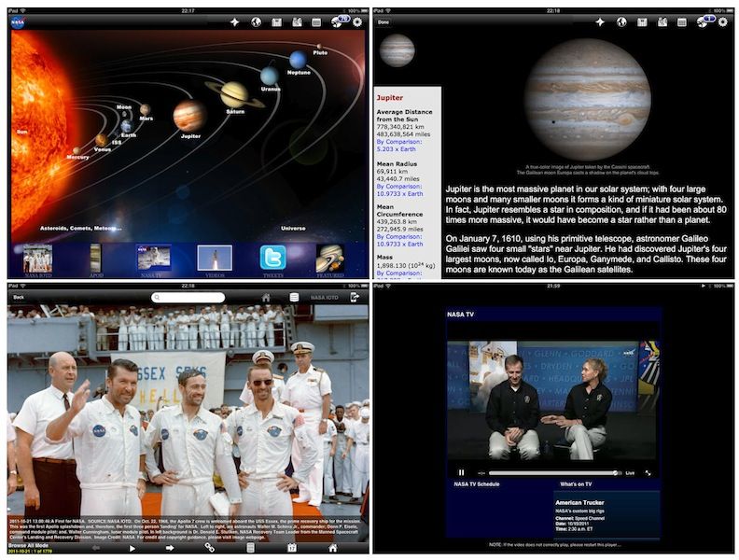Viewport: 739px width, 560px height.
Task: Open the link chain icon in IOTD bottom bar
Action: pyautogui.click(x=210, y=548)
